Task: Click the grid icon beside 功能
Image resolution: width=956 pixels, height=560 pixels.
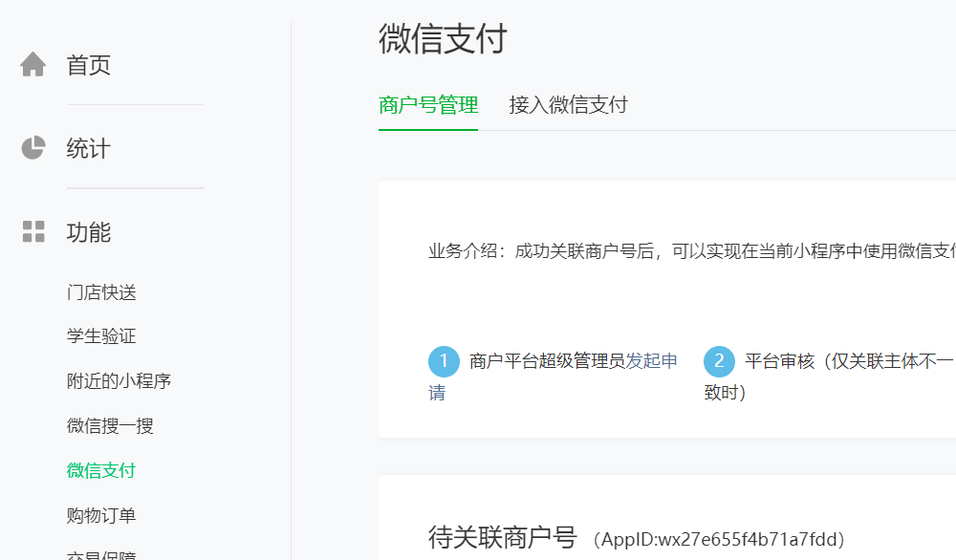Action: click(x=33, y=231)
